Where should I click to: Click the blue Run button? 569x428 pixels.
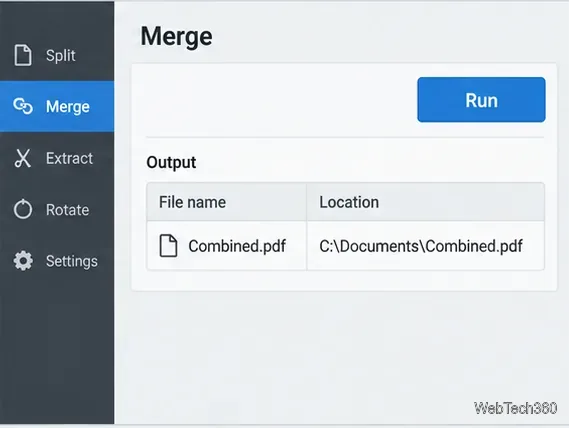click(x=481, y=99)
